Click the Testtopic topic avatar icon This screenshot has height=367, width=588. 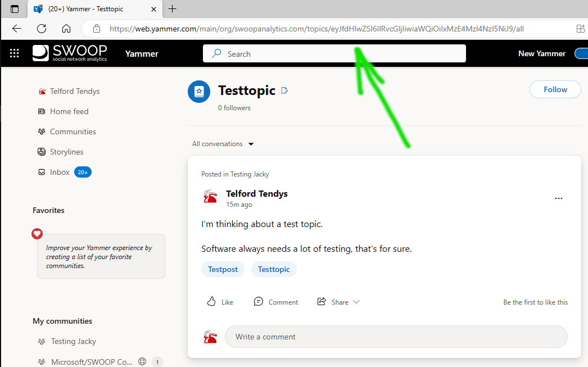tap(199, 92)
